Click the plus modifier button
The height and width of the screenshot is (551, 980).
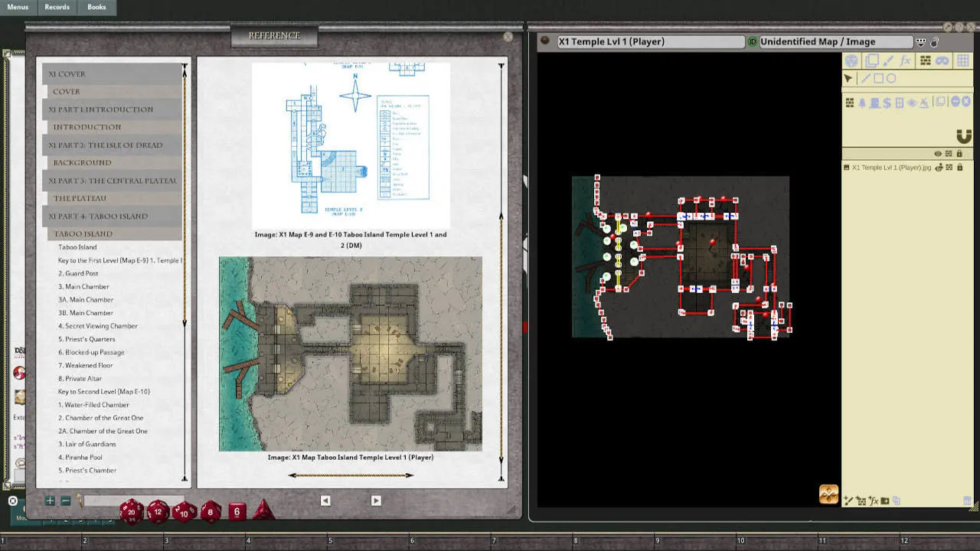point(50,500)
